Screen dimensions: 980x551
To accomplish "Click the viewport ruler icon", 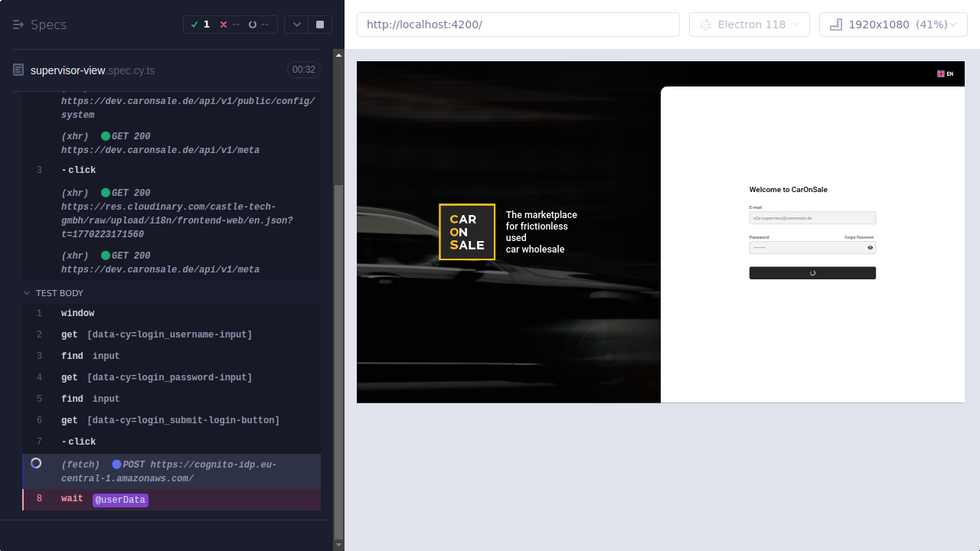I will tap(834, 24).
